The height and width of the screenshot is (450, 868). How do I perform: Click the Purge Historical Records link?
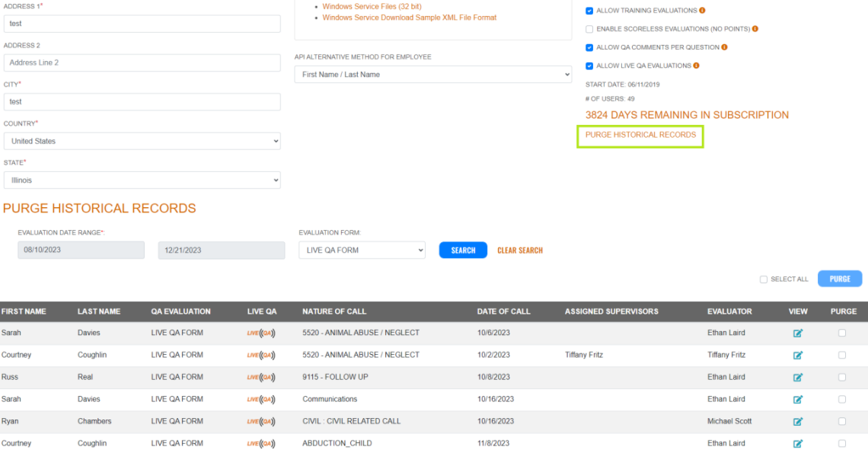click(x=640, y=135)
